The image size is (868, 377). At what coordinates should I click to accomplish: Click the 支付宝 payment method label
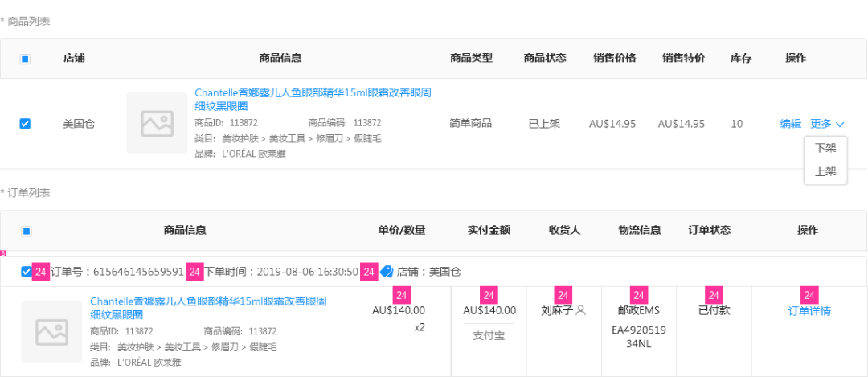[489, 335]
